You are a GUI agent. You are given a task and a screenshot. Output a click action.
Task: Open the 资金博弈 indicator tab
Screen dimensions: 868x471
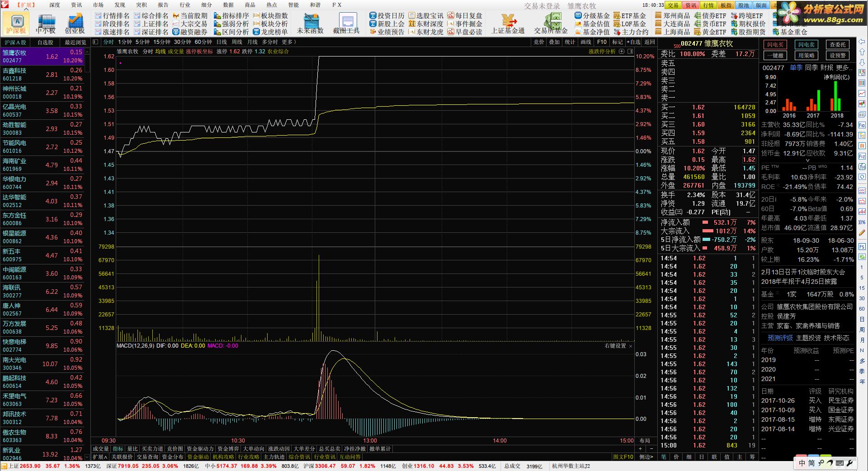(228, 449)
